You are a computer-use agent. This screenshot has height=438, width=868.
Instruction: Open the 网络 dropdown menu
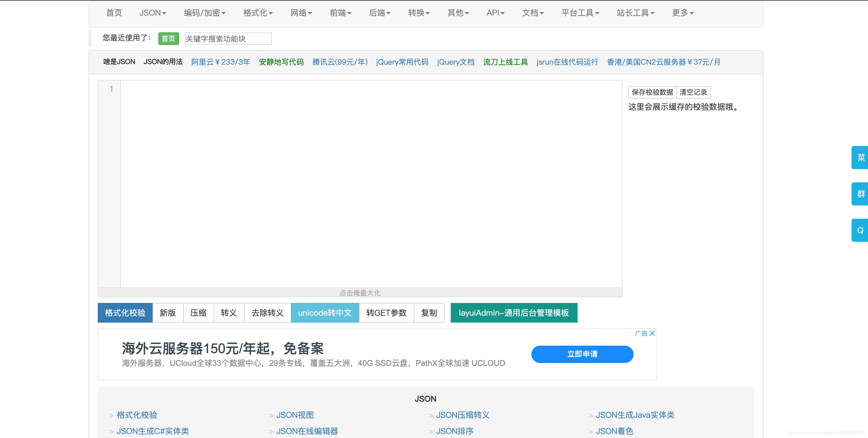click(x=301, y=13)
